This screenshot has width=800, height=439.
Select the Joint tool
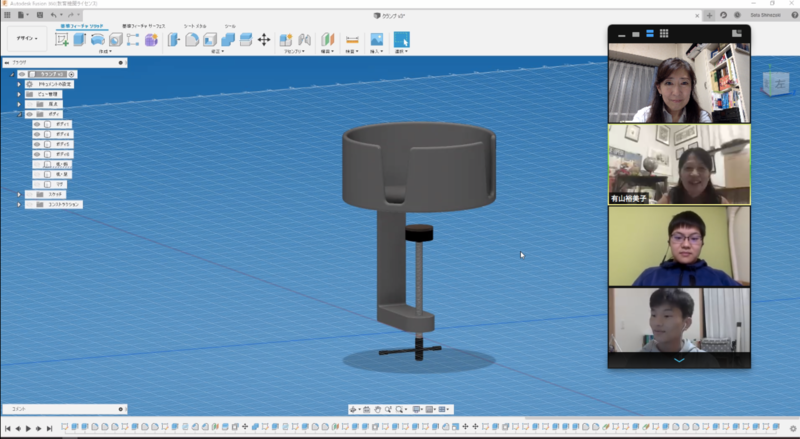tap(305, 39)
